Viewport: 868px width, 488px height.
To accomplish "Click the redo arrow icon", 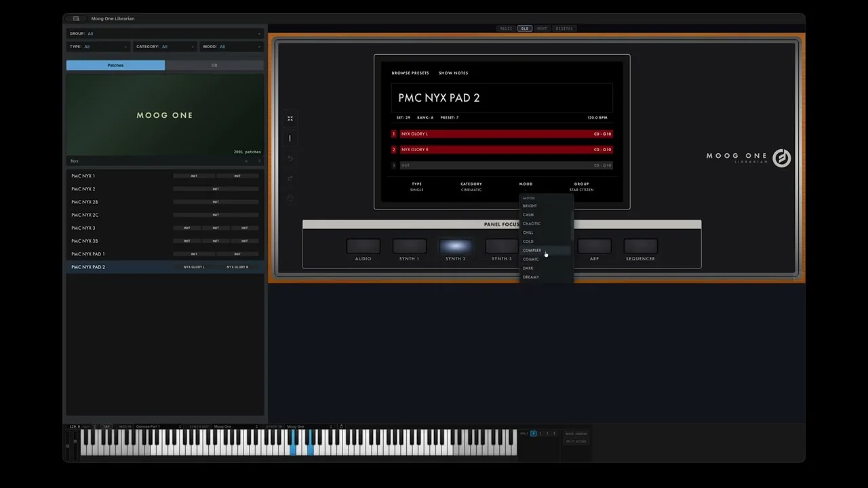I will 290,178.
